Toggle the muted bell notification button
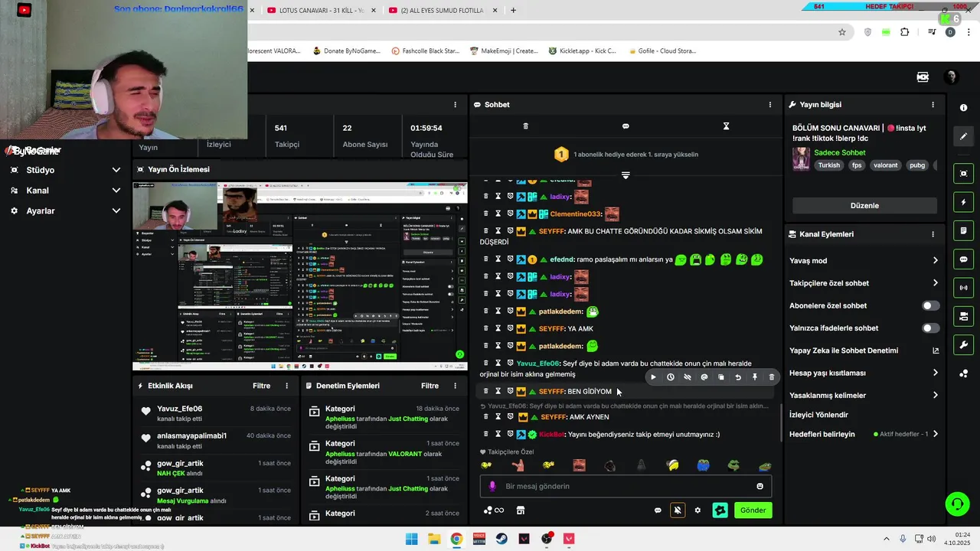This screenshot has height=551, width=980. coord(678,510)
